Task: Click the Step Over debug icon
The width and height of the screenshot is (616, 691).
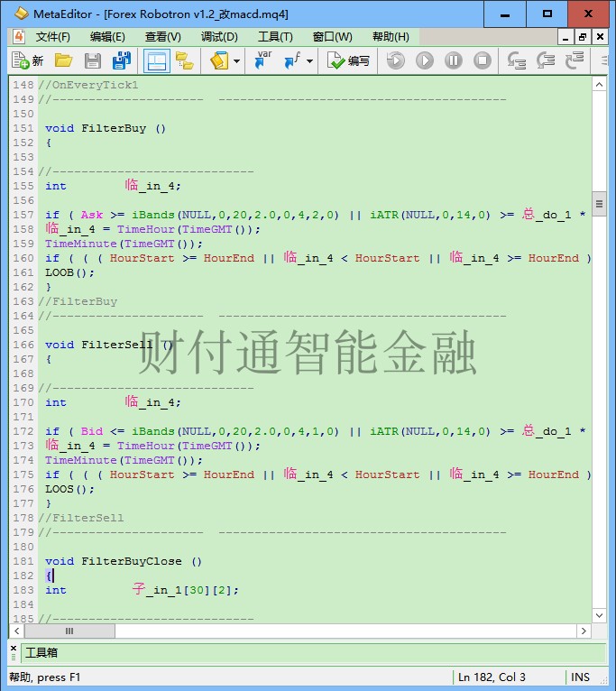Action: click(x=545, y=60)
